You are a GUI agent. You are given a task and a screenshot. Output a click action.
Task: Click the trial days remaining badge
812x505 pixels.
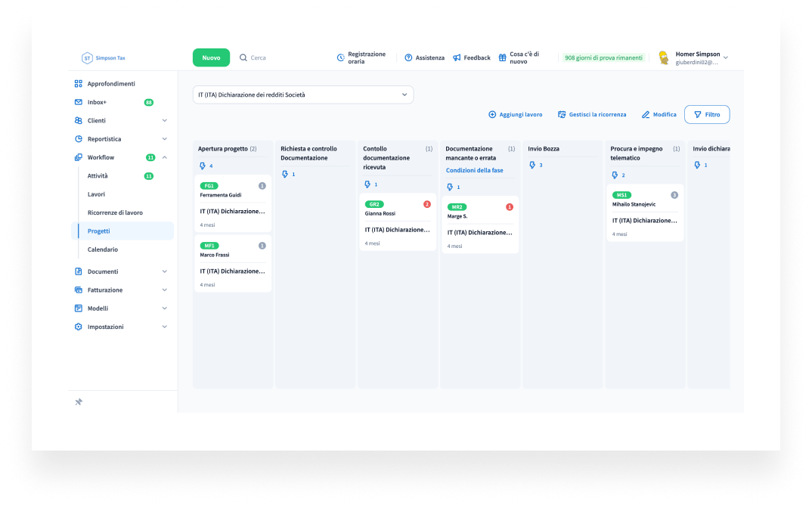[603, 58]
